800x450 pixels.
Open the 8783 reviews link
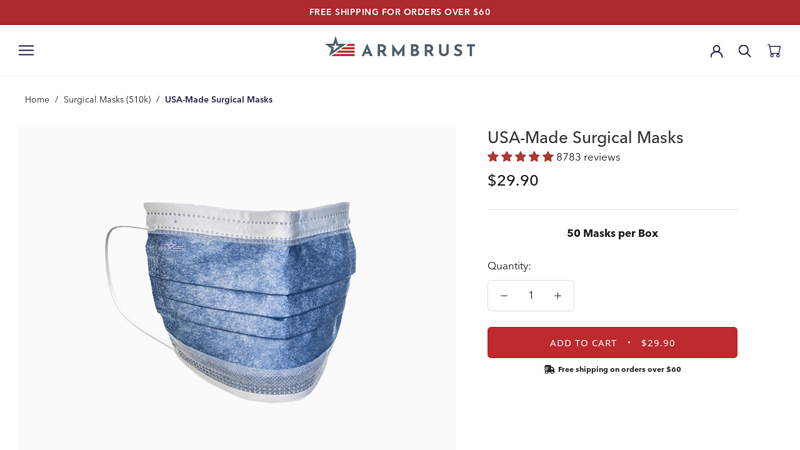tap(588, 157)
